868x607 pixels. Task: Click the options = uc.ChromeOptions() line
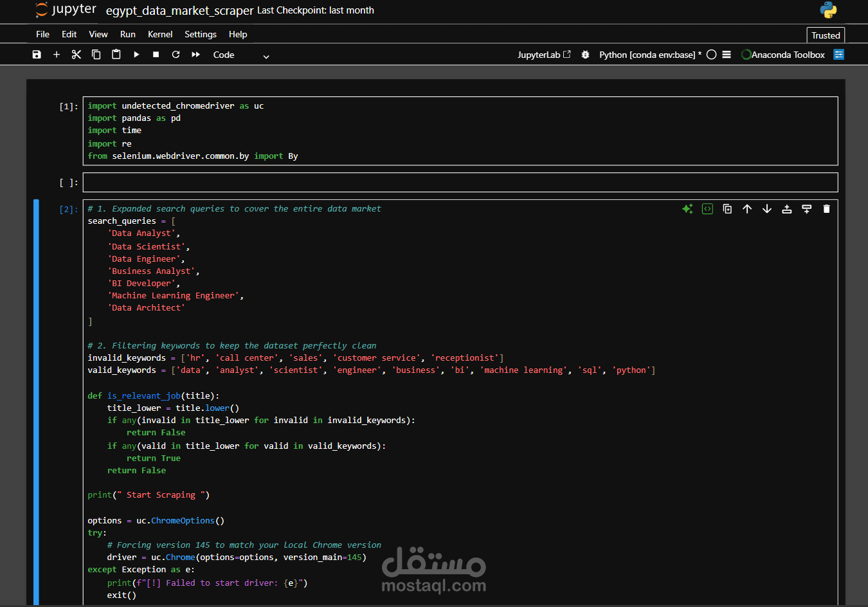(x=156, y=521)
